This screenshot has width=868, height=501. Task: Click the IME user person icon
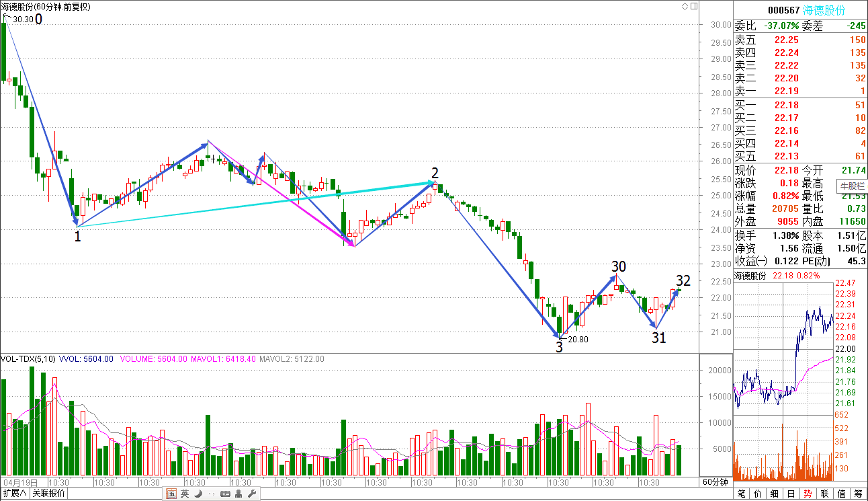click(x=239, y=494)
